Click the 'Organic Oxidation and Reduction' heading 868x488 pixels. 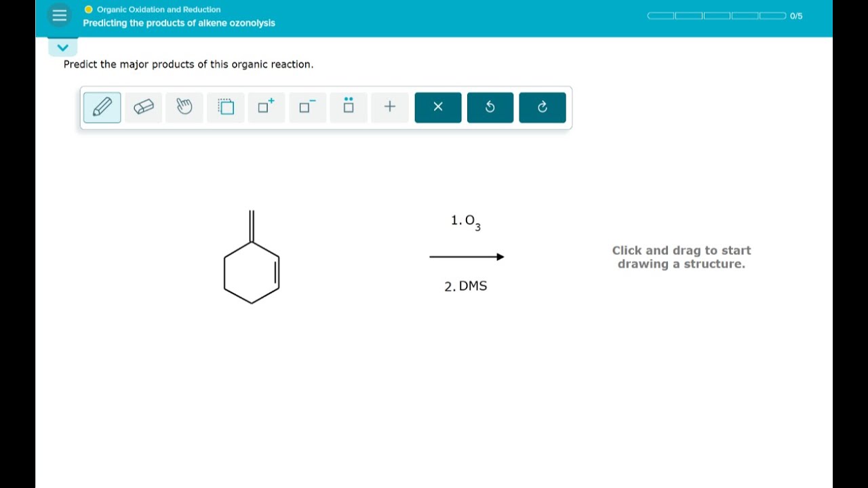pyautogui.click(x=159, y=9)
